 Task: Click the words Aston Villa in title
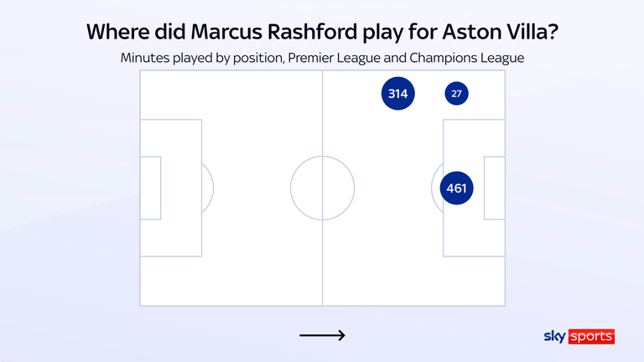tap(501, 32)
